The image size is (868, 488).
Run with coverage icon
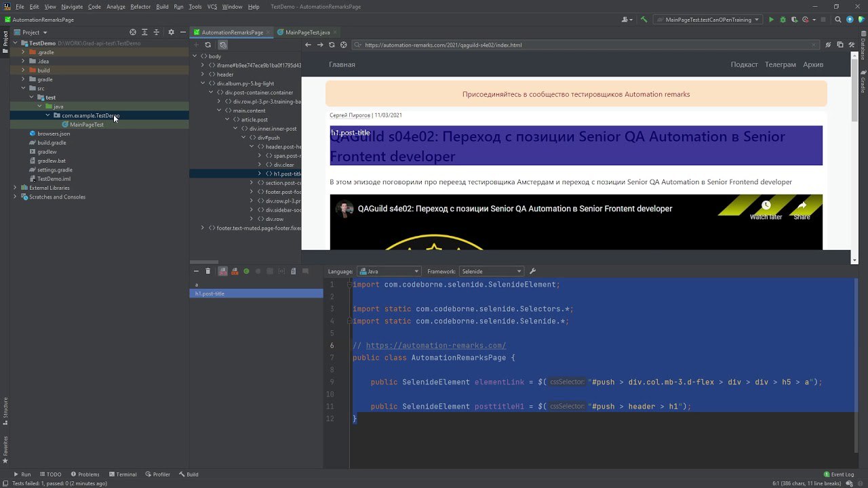(x=794, y=20)
